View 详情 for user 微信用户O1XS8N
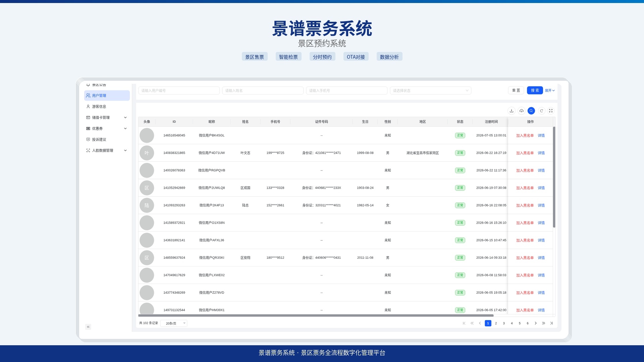The height and width of the screenshot is (362, 644). coord(541,223)
